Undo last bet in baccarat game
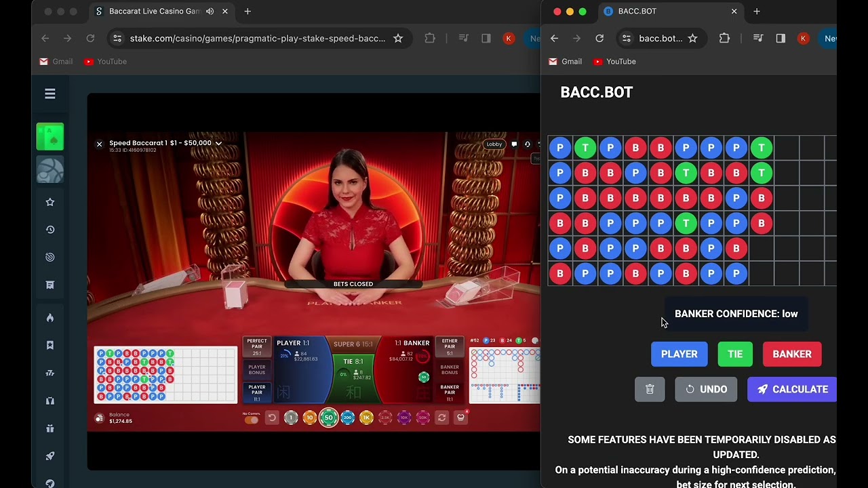This screenshot has height=488, width=868. pyautogui.click(x=272, y=418)
